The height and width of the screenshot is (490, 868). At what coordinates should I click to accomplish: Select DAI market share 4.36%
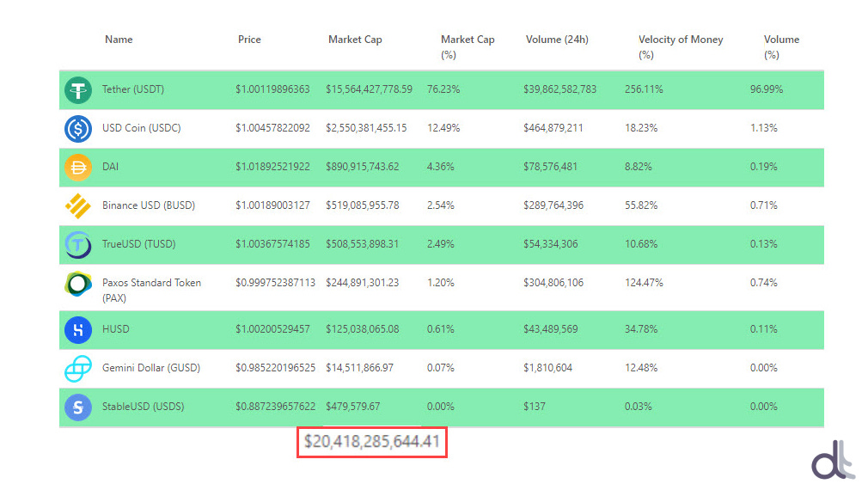point(440,167)
